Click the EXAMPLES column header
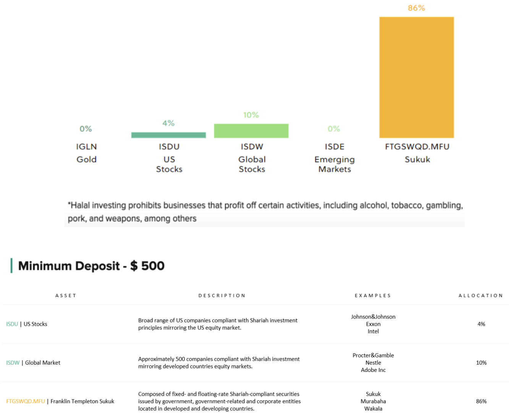The height and width of the screenshot is (420, 509). 373,296
